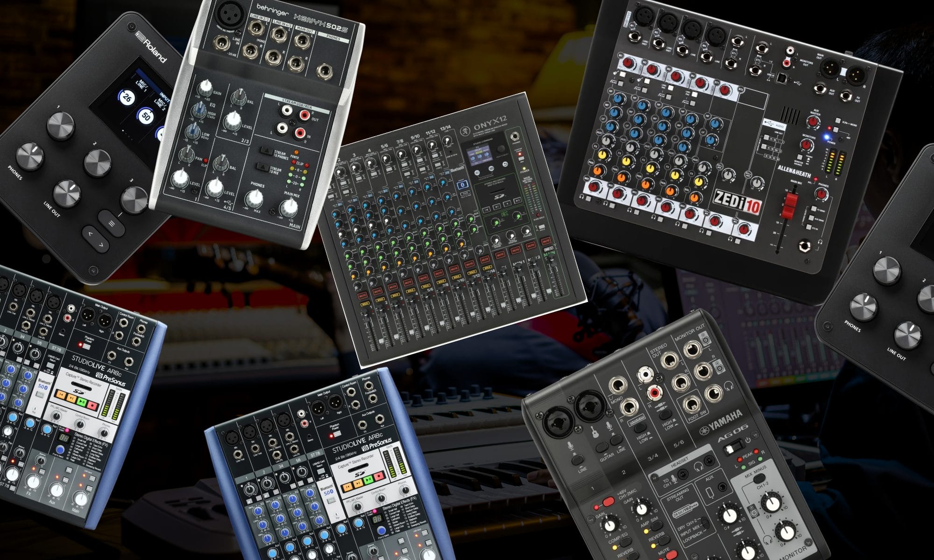Toggle the STREAM TO PHONES button
This screenshot has height=560, width=934.
[x=267, y=151]
